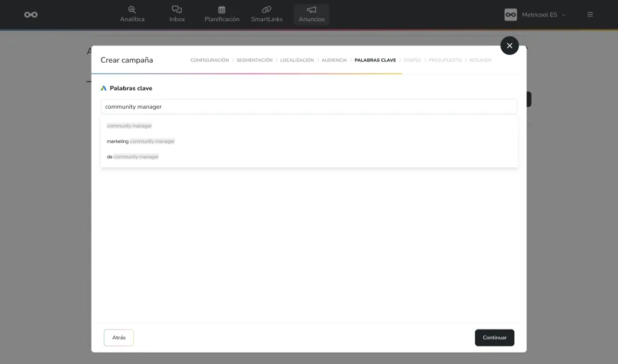Close the Crear campaña dialog
618x364 pixels.
pos(509,45)
